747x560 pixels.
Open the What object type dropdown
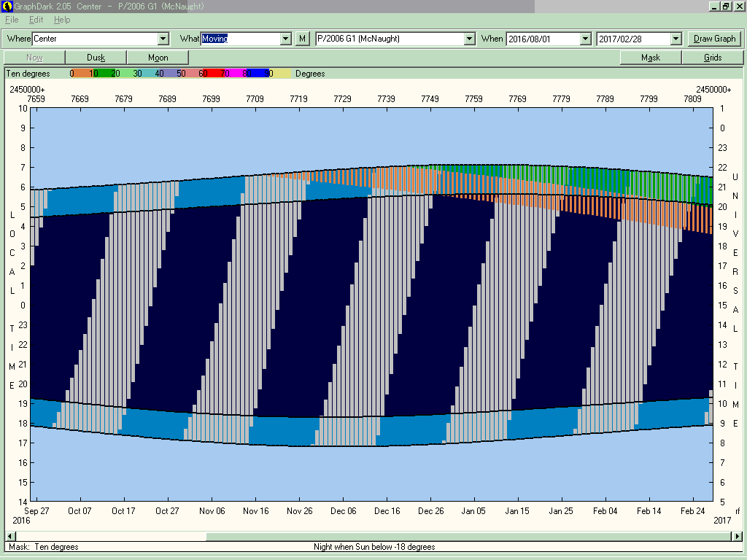(286, 39)
